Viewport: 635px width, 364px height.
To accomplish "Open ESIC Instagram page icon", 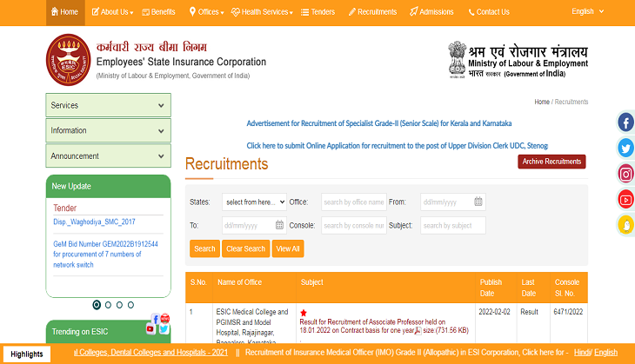I will [x=625, y=174].
